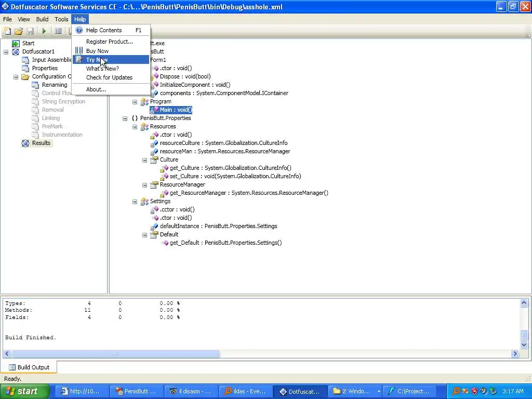Collapse the Configuration Options folder node
Screen dimensions: 532x399
[x=16, y=77]
